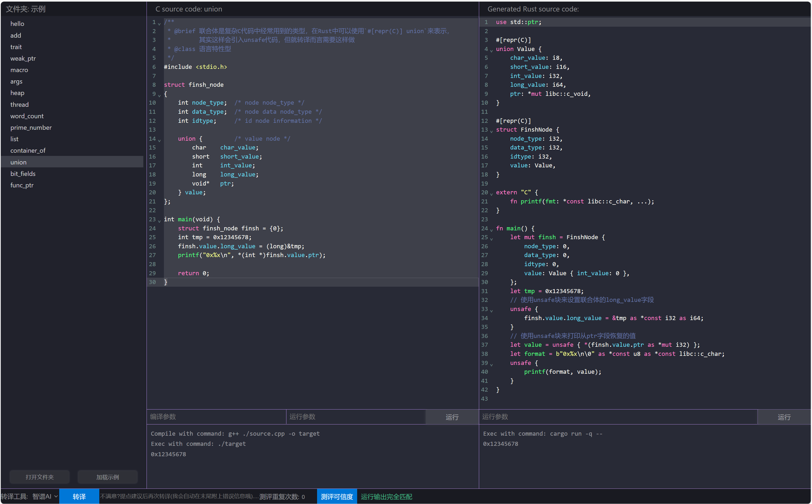Collapse the comment block at C line 1
Screen dimensions: 812x504
(x=159, y=24)
